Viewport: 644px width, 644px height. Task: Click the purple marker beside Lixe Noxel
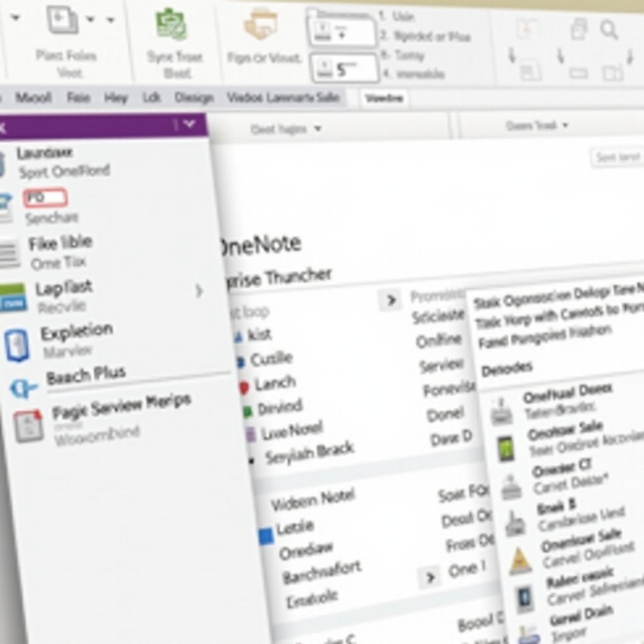250,434
